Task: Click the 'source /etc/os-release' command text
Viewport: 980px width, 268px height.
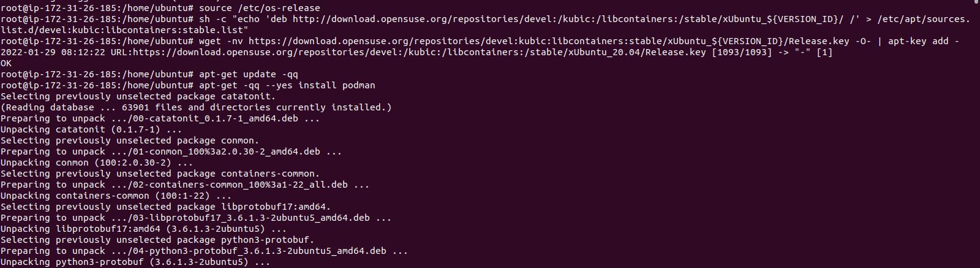Action: 260,8
